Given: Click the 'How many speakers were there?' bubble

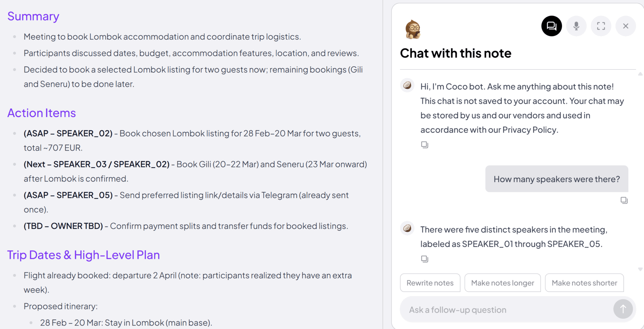Looking at the screenshot, I should tap(557, 179).
